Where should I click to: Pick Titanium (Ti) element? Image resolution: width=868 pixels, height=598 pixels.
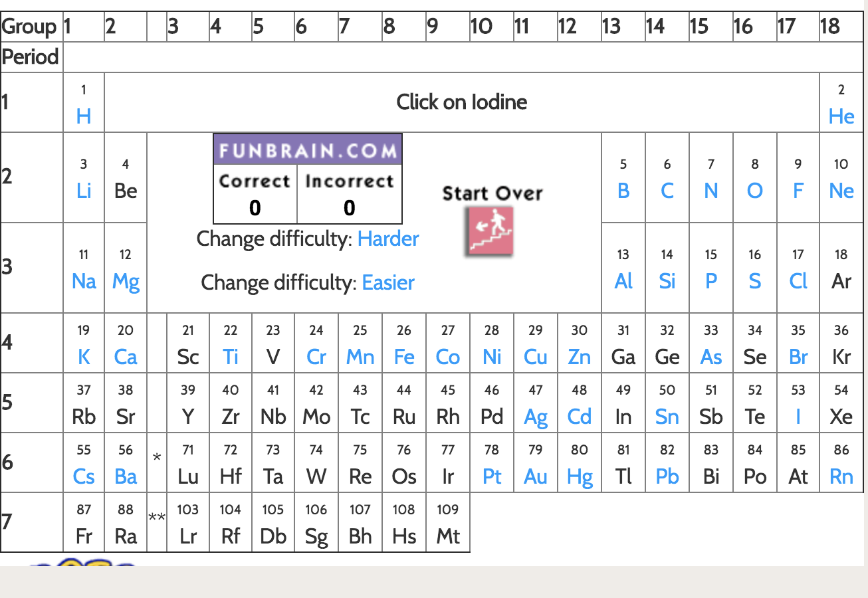[230, 357]
